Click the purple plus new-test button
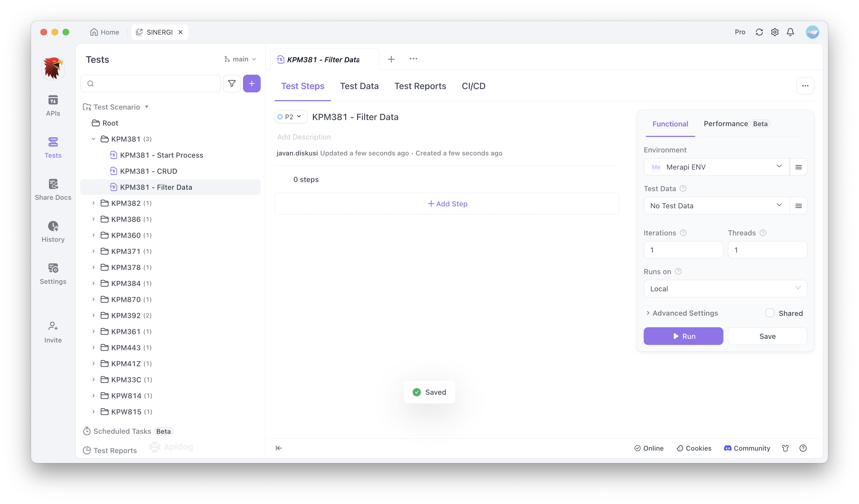The image size is (859, 504). (252, 84)
